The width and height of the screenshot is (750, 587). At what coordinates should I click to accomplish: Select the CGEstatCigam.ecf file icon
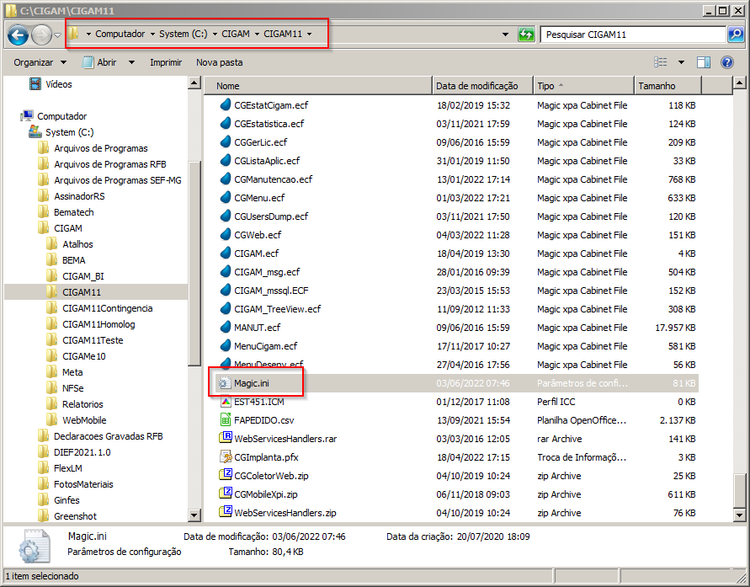[x=225, y=105]
